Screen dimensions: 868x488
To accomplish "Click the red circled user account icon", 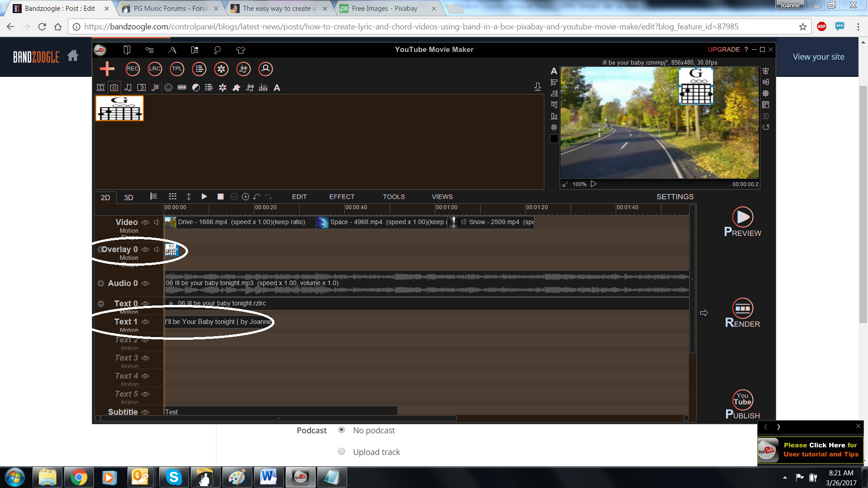I will coord(265,69).
